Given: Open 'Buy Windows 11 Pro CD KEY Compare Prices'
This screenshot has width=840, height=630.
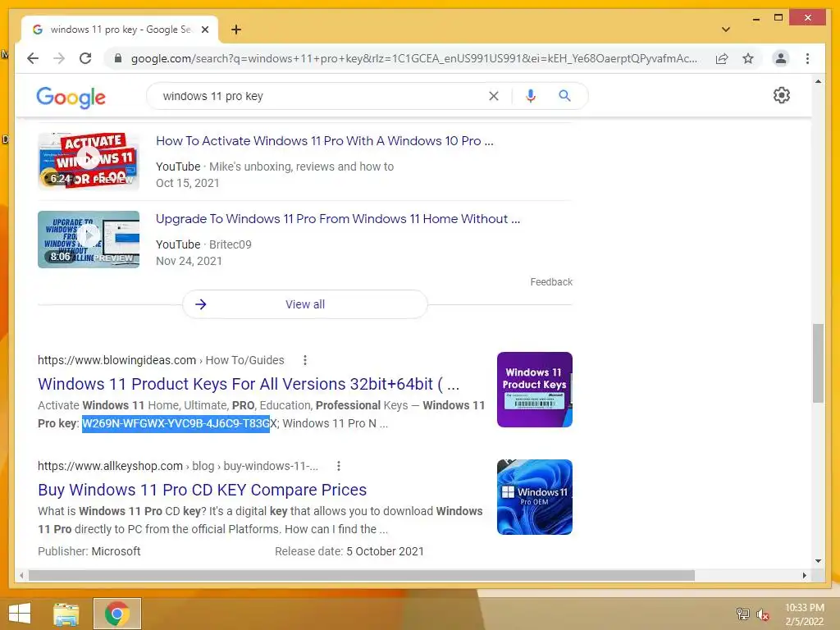Looking at the screenshot, I should click(203, 490).
